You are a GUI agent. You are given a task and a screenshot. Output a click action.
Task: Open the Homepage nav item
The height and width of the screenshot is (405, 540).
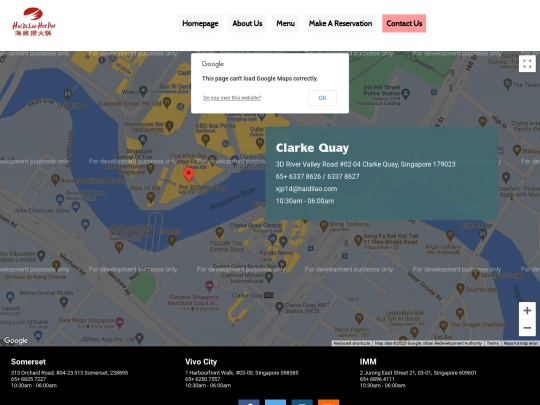[x=200, y=23]
